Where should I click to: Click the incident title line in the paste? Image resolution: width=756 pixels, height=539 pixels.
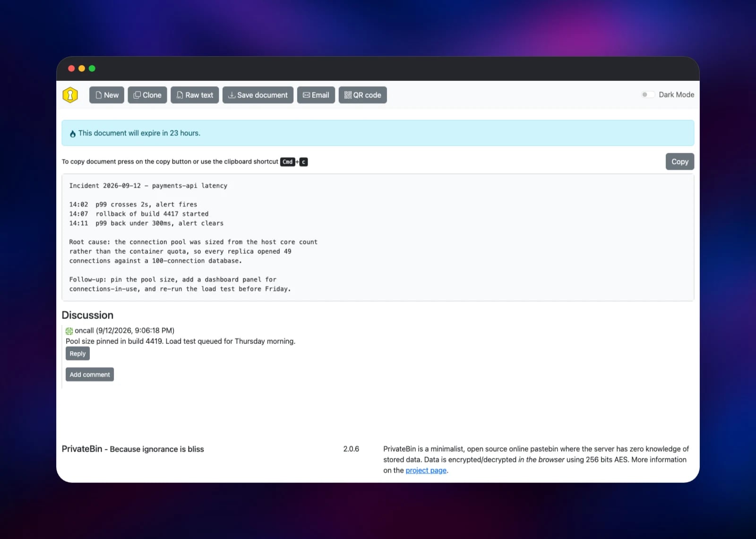point(148,186)
